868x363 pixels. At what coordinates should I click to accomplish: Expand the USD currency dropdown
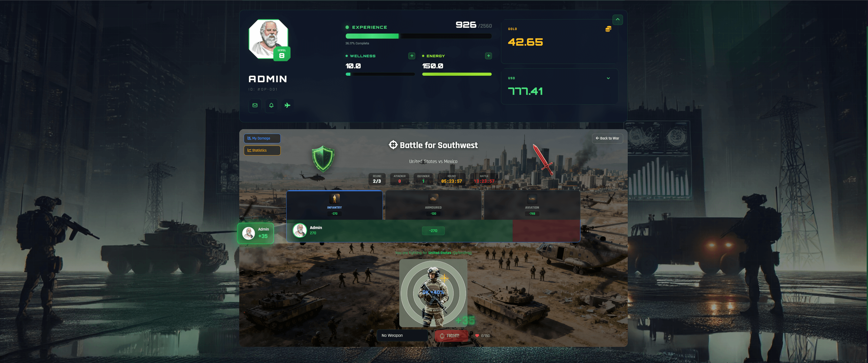(x=608, y=78)
